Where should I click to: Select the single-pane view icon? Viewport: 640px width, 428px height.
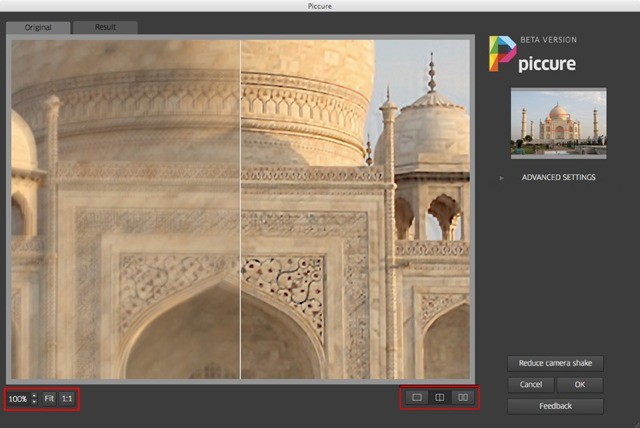click(x=417, y=397)
